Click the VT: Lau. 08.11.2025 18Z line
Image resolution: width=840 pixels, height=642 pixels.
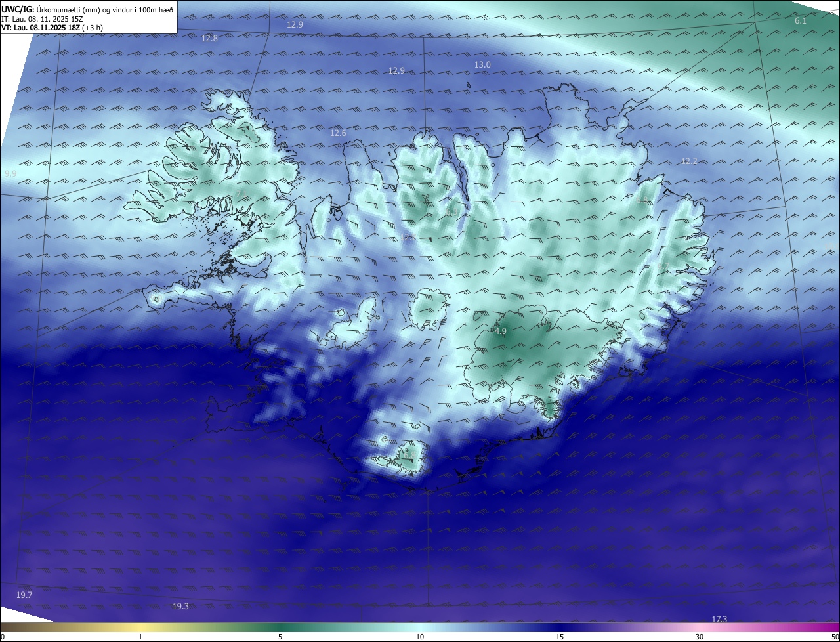tap(52, 28)
